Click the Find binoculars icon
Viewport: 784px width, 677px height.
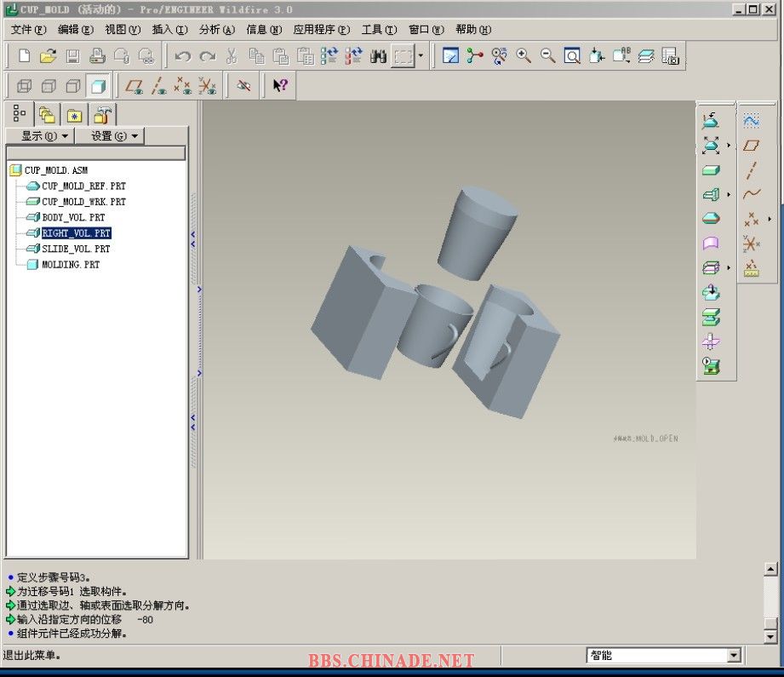(378, 56)
